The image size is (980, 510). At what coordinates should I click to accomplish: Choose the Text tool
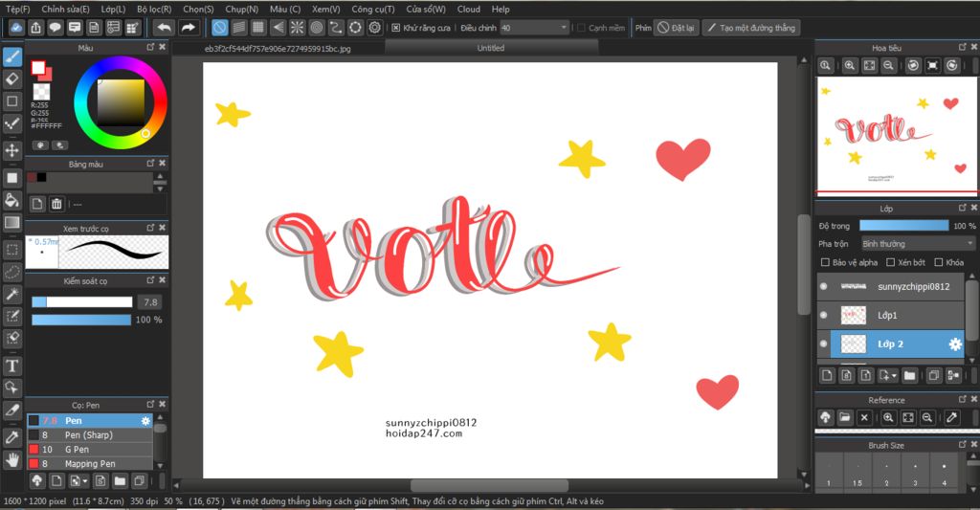(12, 366)
